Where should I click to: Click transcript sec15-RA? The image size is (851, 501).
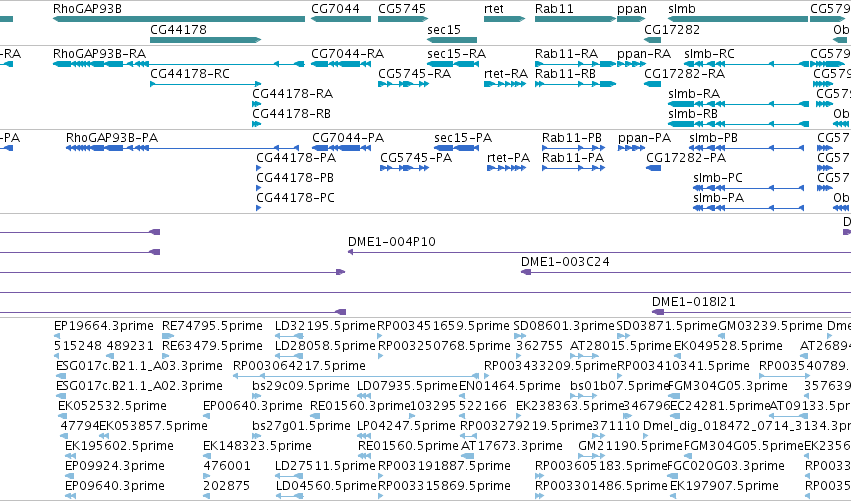(x=456, y=54)
